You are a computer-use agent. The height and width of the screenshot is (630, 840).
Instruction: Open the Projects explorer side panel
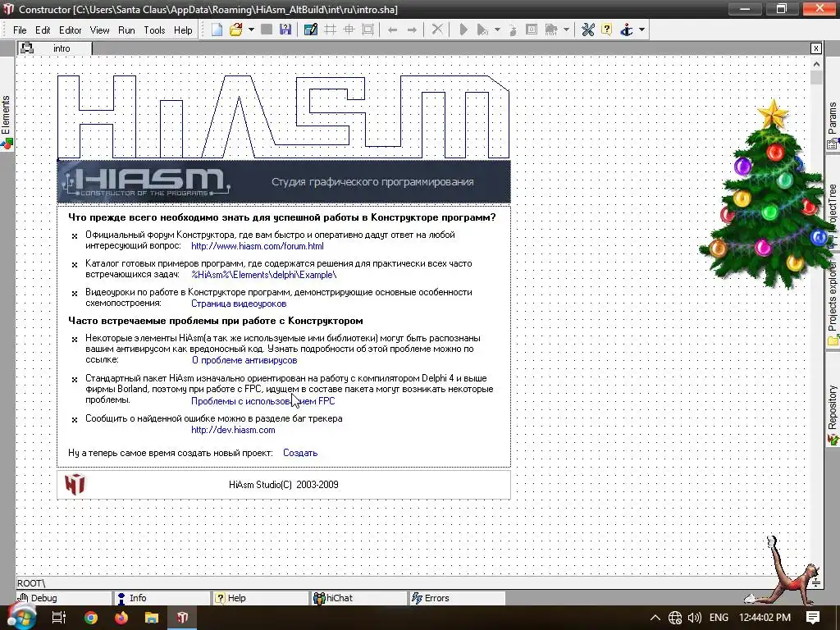833,303
